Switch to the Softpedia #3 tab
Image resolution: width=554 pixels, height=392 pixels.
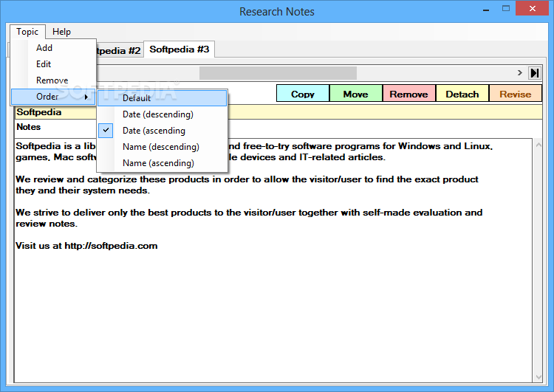pyautogui.click(x=179, y=49)
